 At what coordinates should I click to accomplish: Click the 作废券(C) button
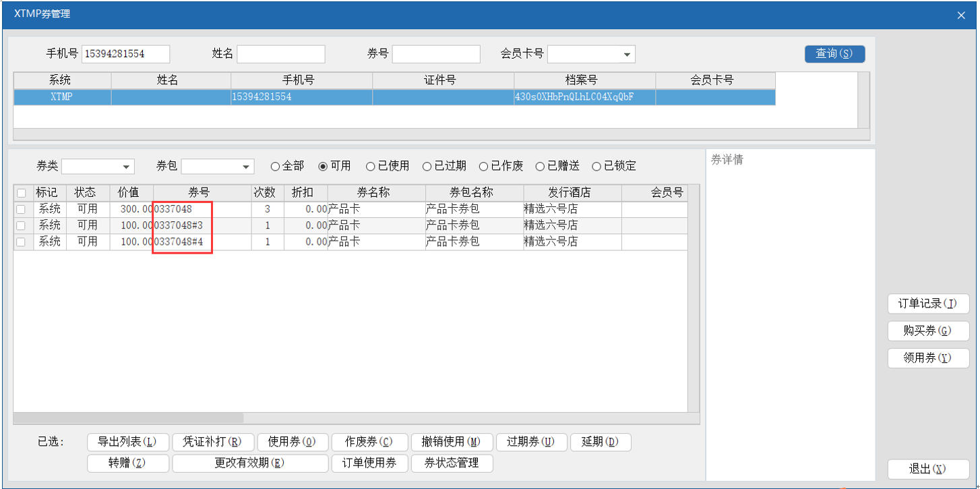point(369,442)
